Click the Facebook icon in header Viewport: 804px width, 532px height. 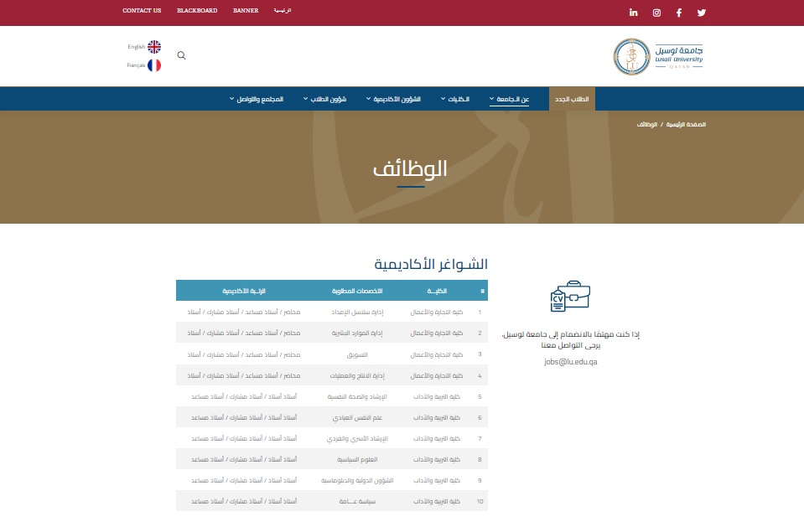tap(679, 13)
